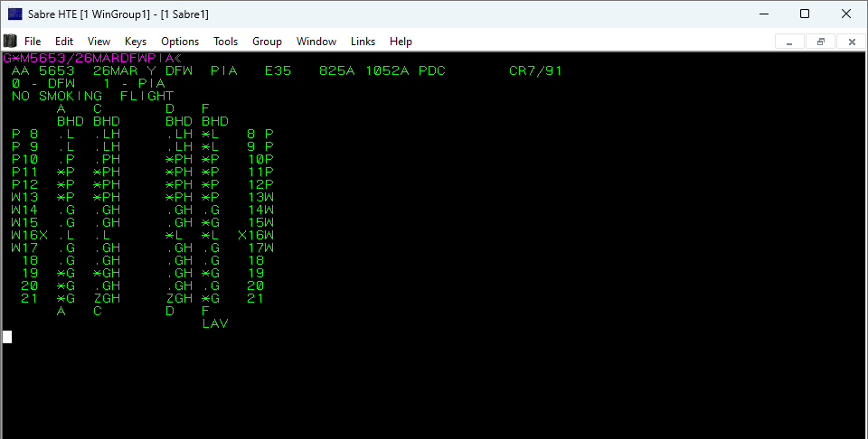The image size is (868, 439).
Task: Click the magenta G*M5653/26MARDFWPIA command line
Action: click(90, 58)
